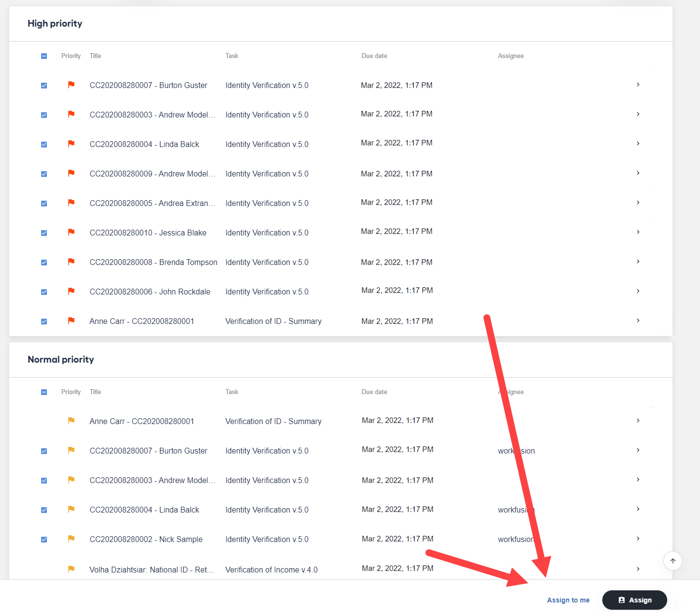Screen dimensions: 700x616
Task: Click Title column header in High priority table
Action: (95, 56)
